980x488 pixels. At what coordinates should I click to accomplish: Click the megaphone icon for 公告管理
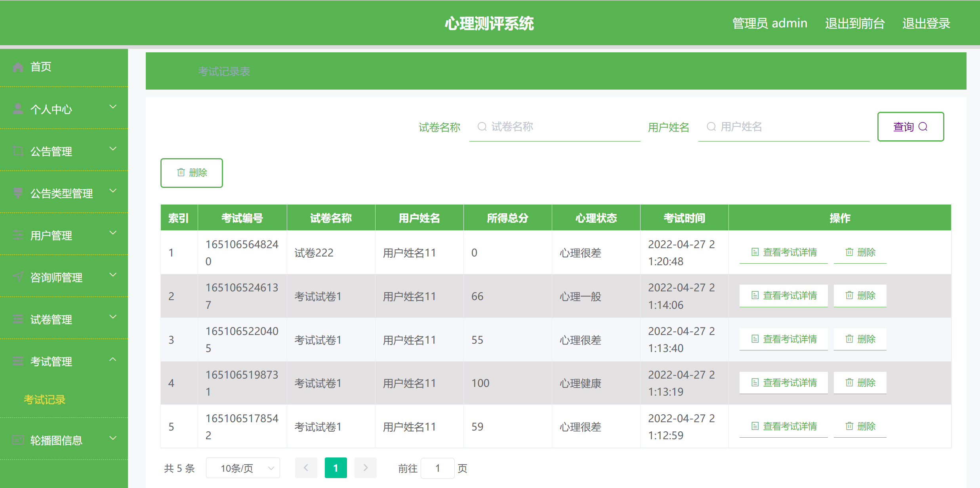[x=18, y=151]
